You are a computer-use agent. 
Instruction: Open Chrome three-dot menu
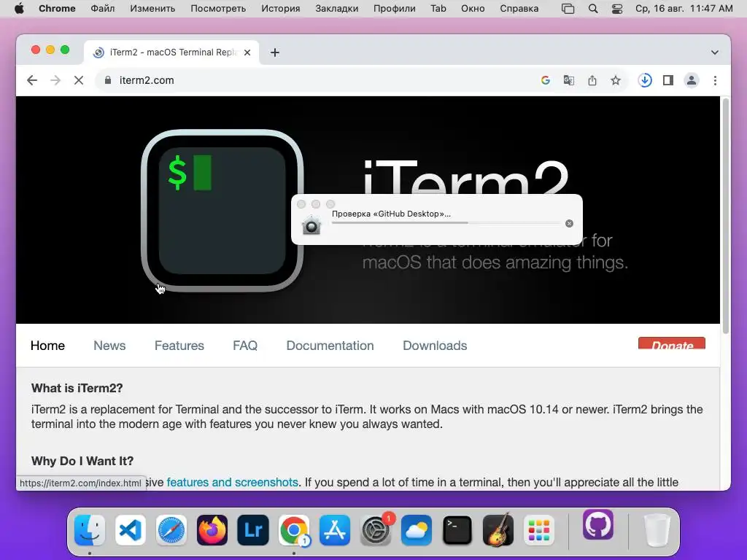715,80
